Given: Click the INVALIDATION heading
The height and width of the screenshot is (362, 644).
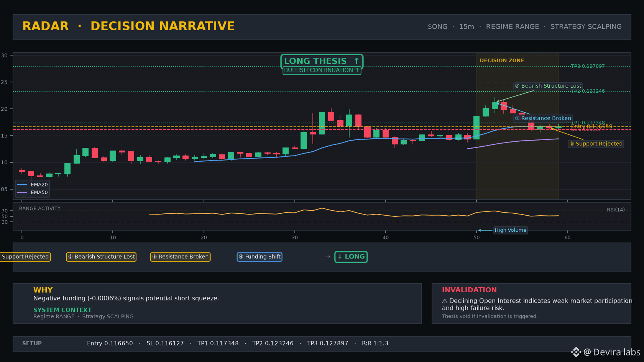Looking at the screenshot, I should pyautogui.click(x=469, y=290).
